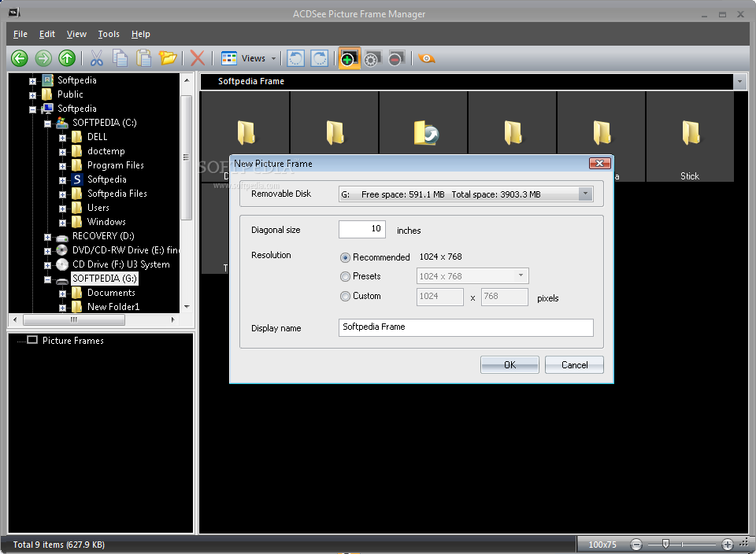The height and width of the screenshot is (554, 756).
Task: Expand the RECOVERY (D:) drive node
Action: coord(47,237)
